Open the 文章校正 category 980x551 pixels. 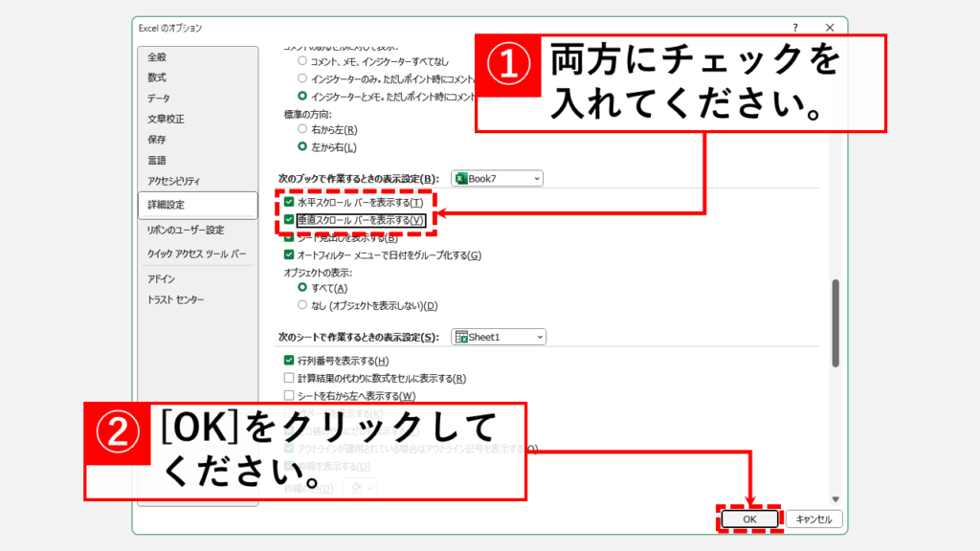(x=166, y=119)
